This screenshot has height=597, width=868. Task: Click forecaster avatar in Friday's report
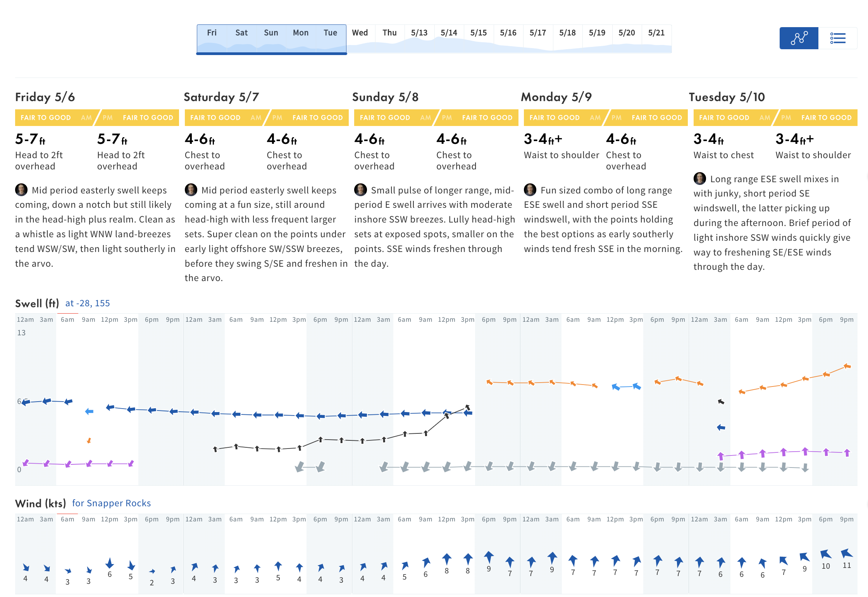[21, 190]
